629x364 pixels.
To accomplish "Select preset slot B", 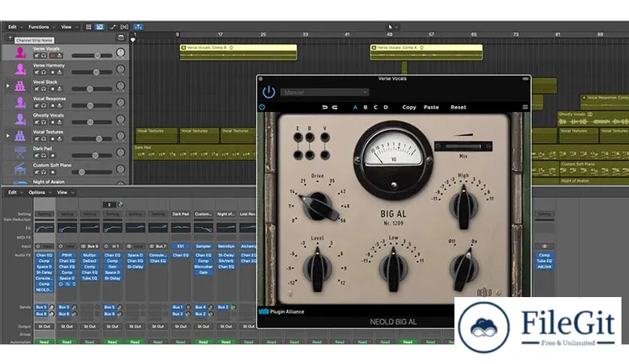I will (x=365, y=108).
